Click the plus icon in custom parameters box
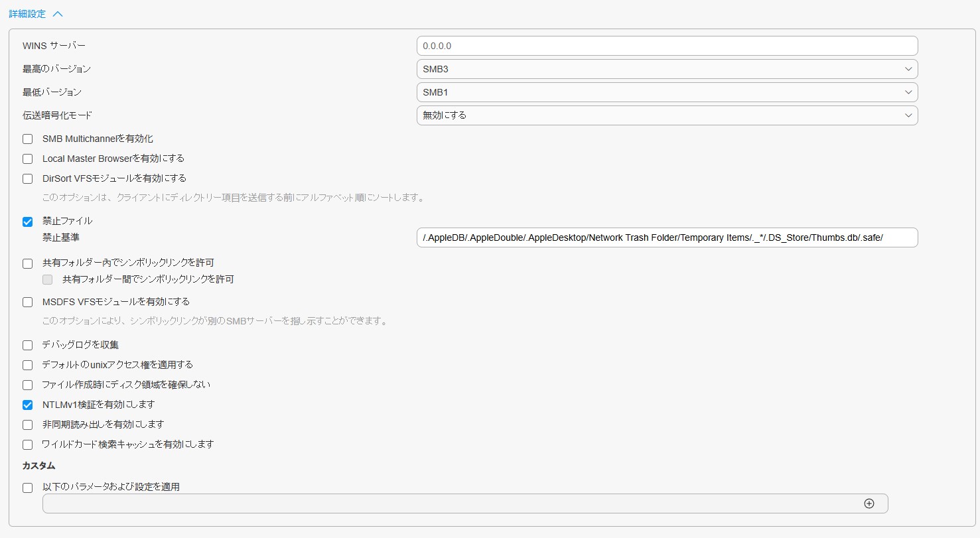The height and width of the screenshot is (538, 980). (869, 504)
